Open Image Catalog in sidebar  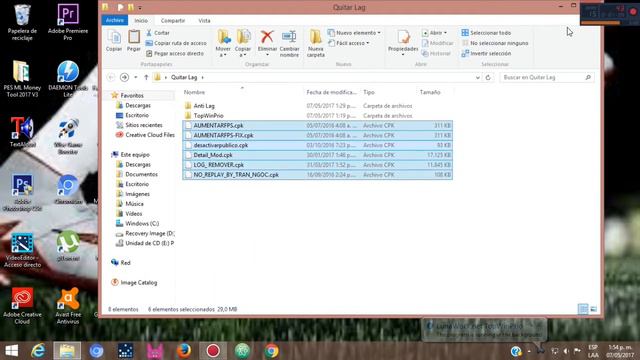tap(138, 282)
